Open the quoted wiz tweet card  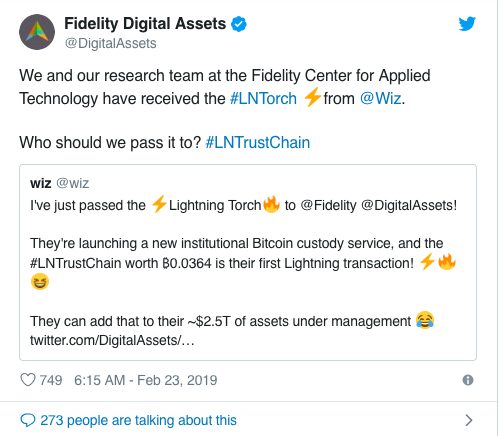tap(248, 262)
